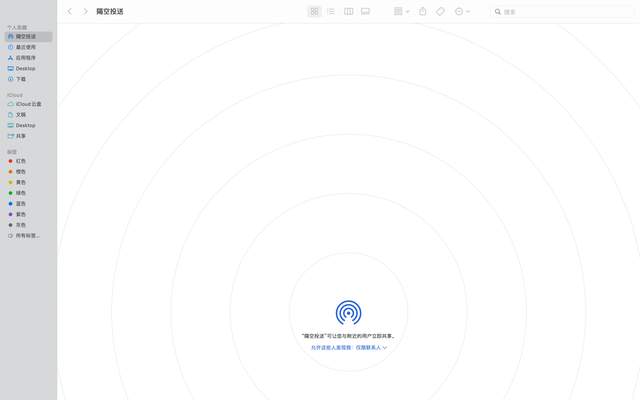Click the Share toolbar icon
The image size is (640, 400).
tap(423, 11)
